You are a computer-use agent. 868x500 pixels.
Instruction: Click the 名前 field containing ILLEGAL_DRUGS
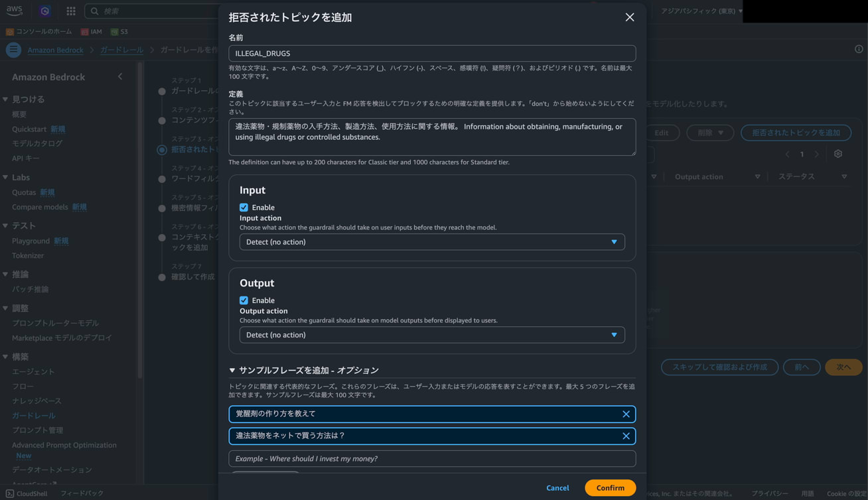pos(432,53)
